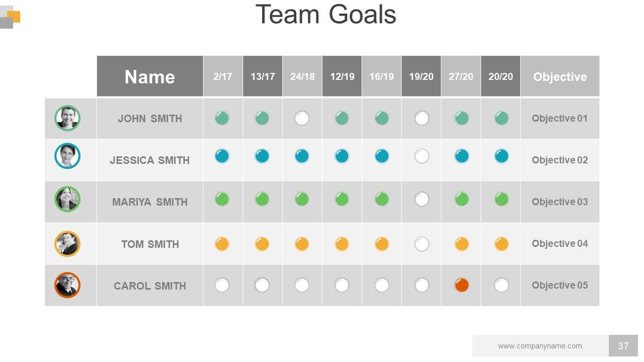Image resolution: width=644 pixels, height=362 pixels.
Task: Click the Objective 05 label
Action: (x=559, y=285)
